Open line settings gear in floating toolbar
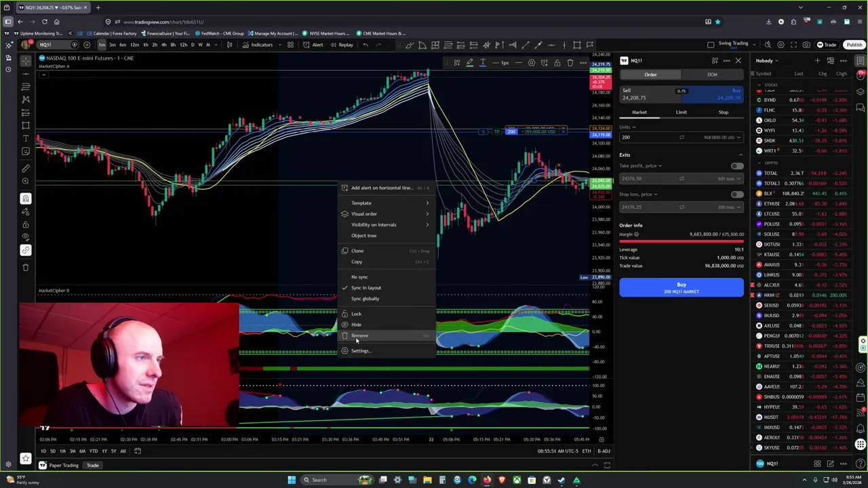 [532, 63]
